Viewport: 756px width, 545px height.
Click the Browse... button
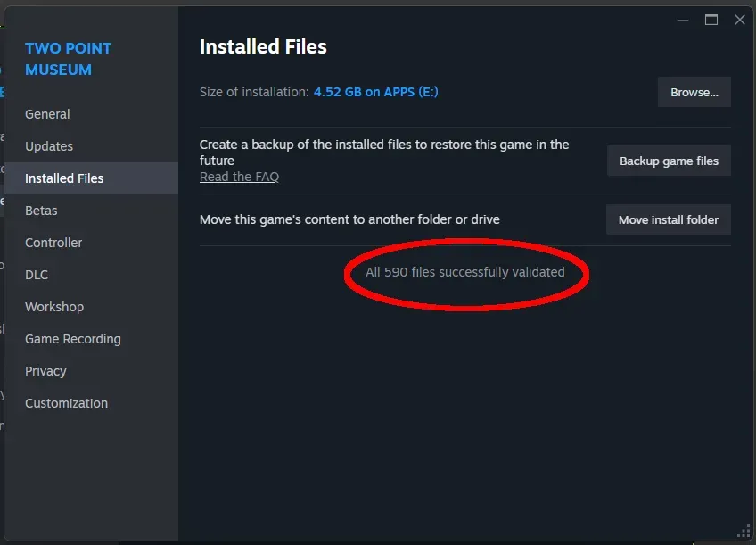click(x=694, y=92)
